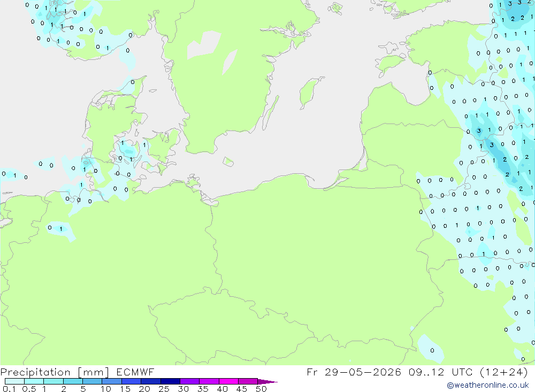This screenshot has height=392, width=535.
Task: Click the legend label '0.1'
Action: click(9, 389)
